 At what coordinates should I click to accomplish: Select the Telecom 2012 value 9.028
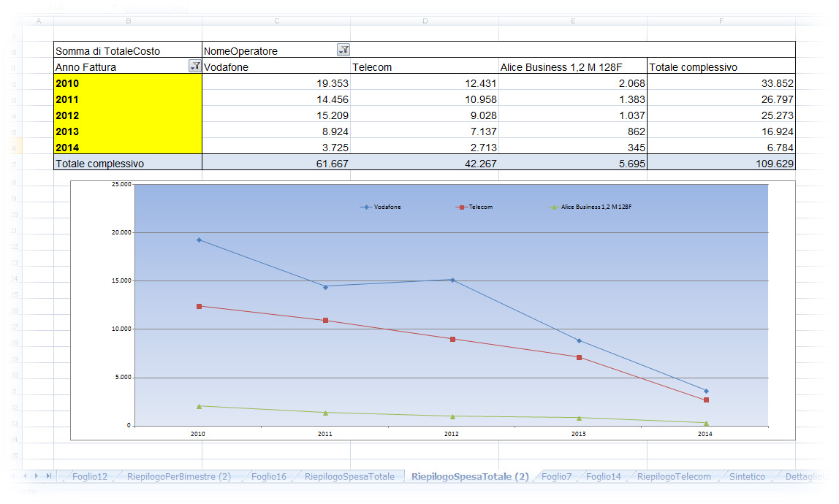click(x=425, y=115)
